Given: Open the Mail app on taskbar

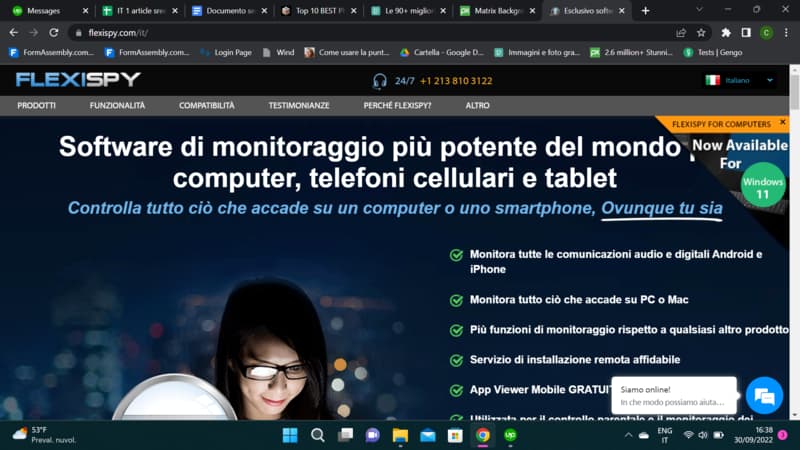Looking at the screenshot, I should pos(428,435).
